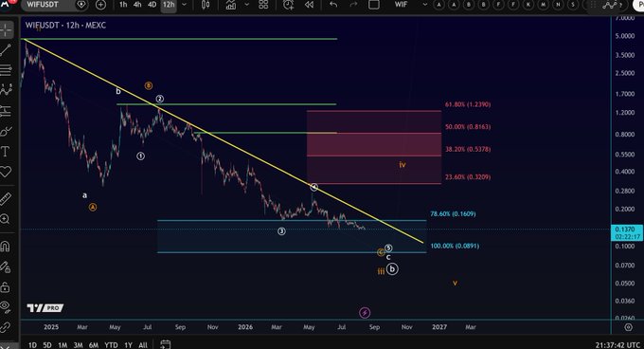Select the 38.20% (0.5378) Fibonacci label
Image resolution: width=644 pixels, height=349 pixels.
tap(468, 149)
